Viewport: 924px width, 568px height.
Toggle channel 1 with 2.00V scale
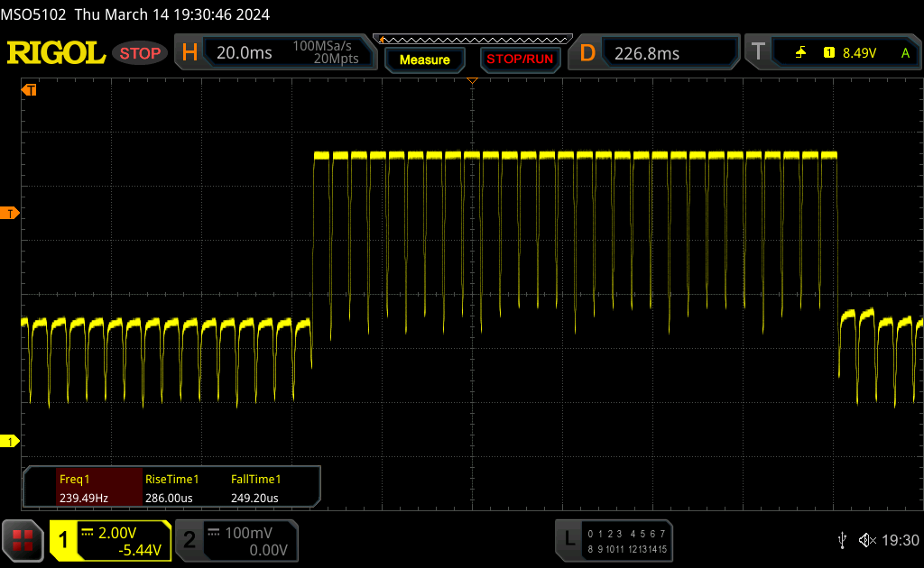point(110,540)
